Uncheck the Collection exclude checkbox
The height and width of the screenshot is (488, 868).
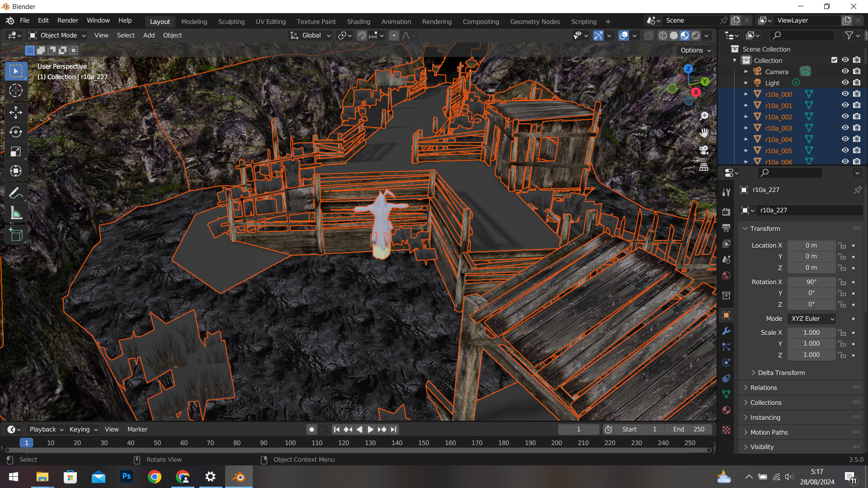834,60
